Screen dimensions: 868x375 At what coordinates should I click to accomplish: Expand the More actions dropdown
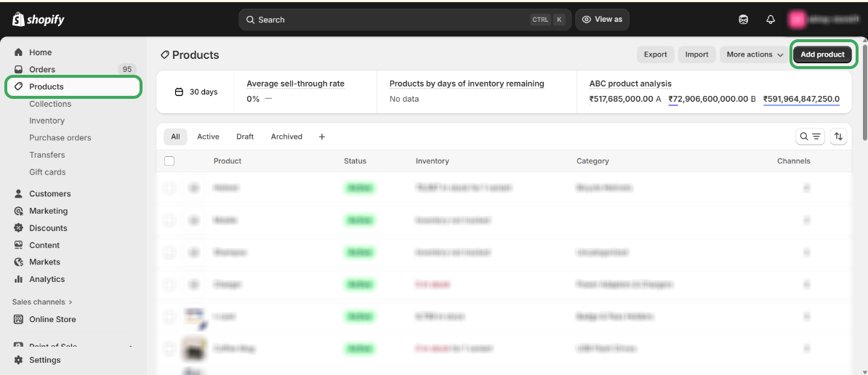click(755, 55)
